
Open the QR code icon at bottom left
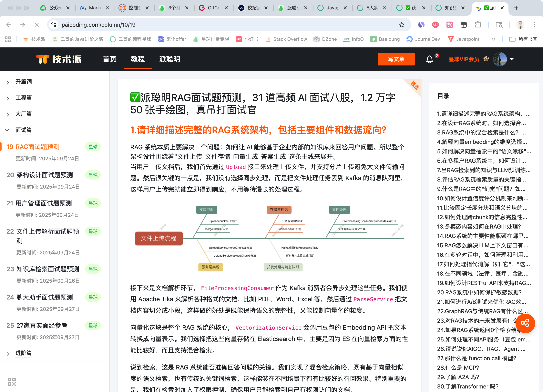point(12,382)
